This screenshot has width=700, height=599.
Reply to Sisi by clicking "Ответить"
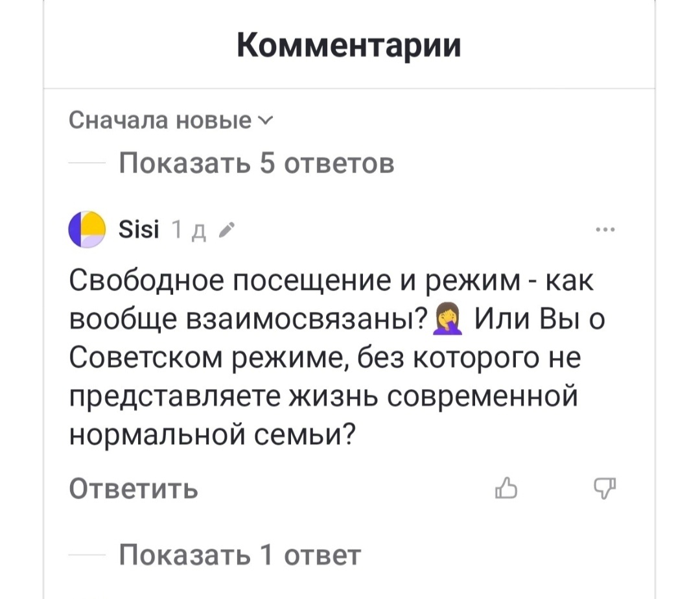coord(132,491)
